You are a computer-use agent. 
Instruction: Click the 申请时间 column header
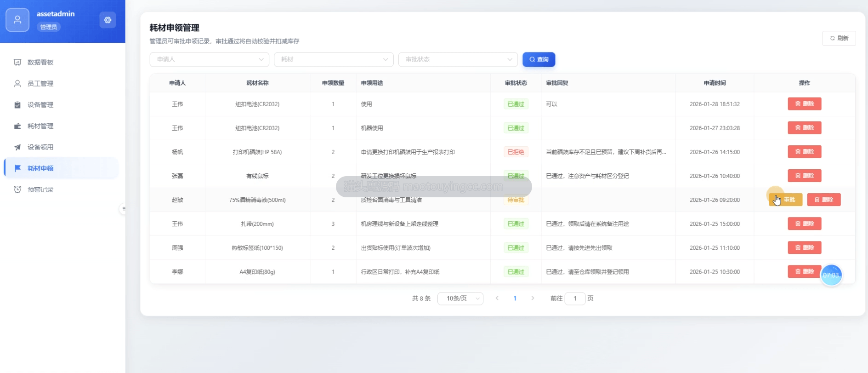715,83
